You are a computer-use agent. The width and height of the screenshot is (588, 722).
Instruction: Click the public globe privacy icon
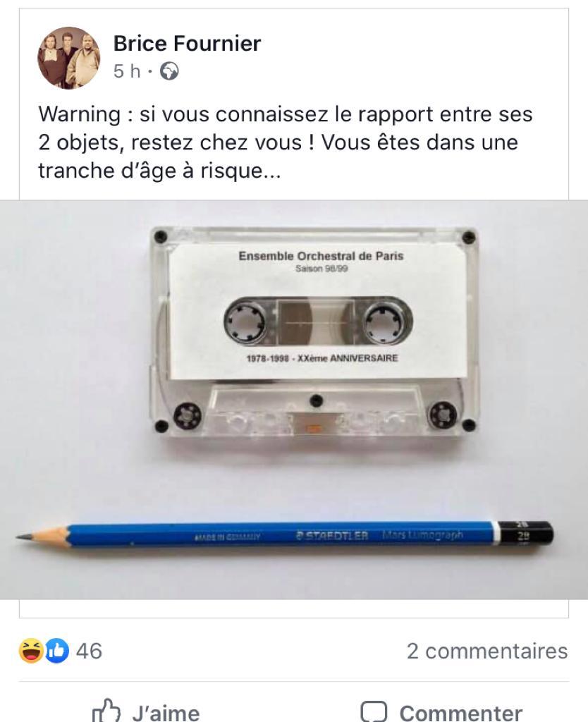click(169, 71)
